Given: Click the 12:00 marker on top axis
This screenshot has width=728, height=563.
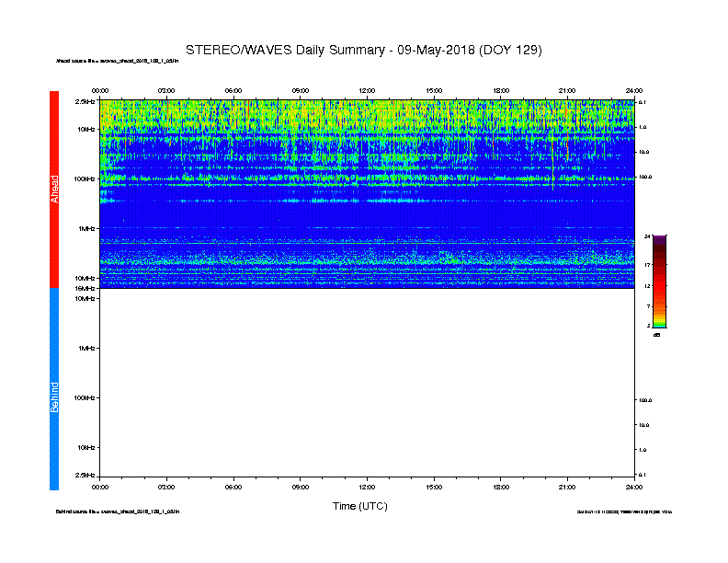Looking at the screenshot, I should 367,90.
